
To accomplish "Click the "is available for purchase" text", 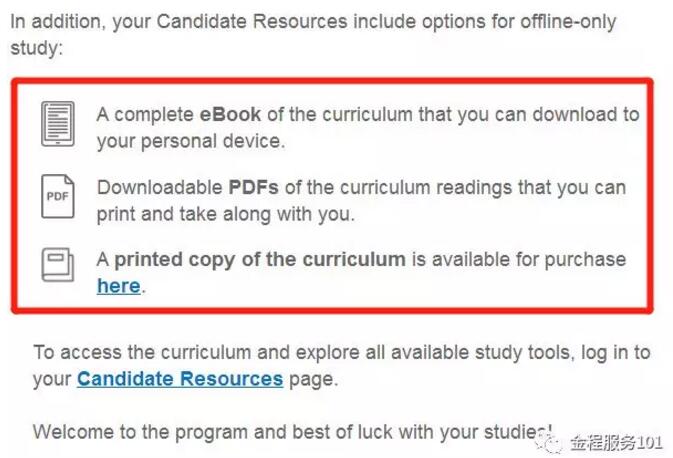I will tap(518, 260).
